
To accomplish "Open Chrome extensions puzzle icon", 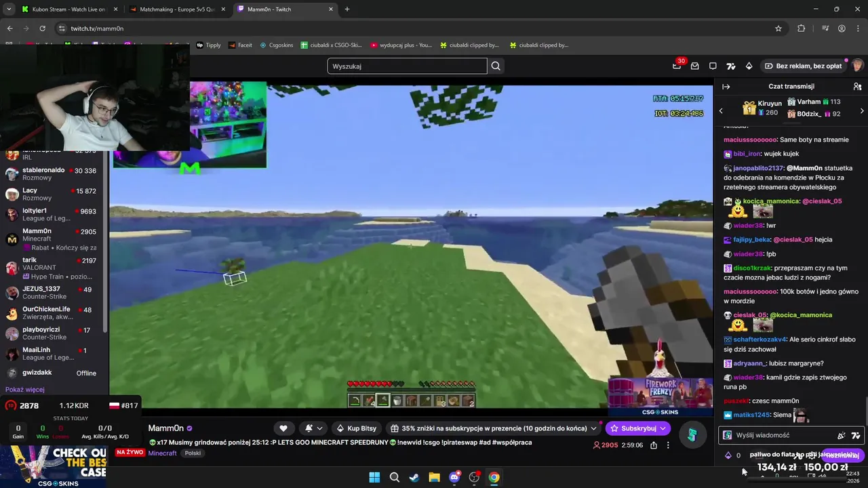I will coord(802,28).
